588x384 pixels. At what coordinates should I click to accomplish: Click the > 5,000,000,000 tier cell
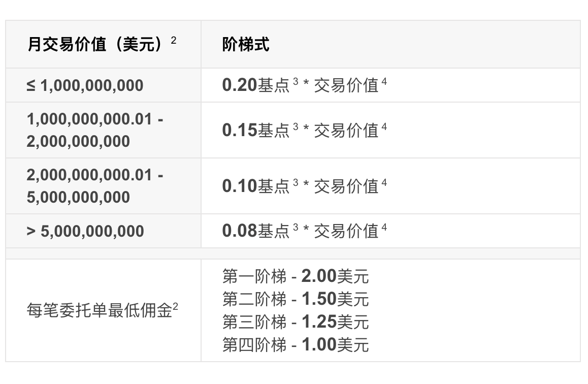click(x=85, y=231)
